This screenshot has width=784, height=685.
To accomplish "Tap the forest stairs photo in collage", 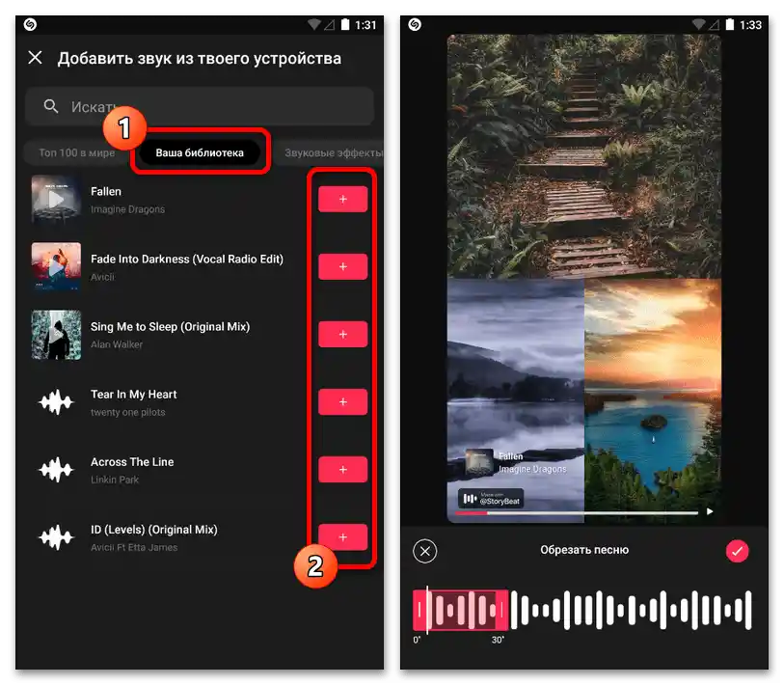I will coord(584,156).
